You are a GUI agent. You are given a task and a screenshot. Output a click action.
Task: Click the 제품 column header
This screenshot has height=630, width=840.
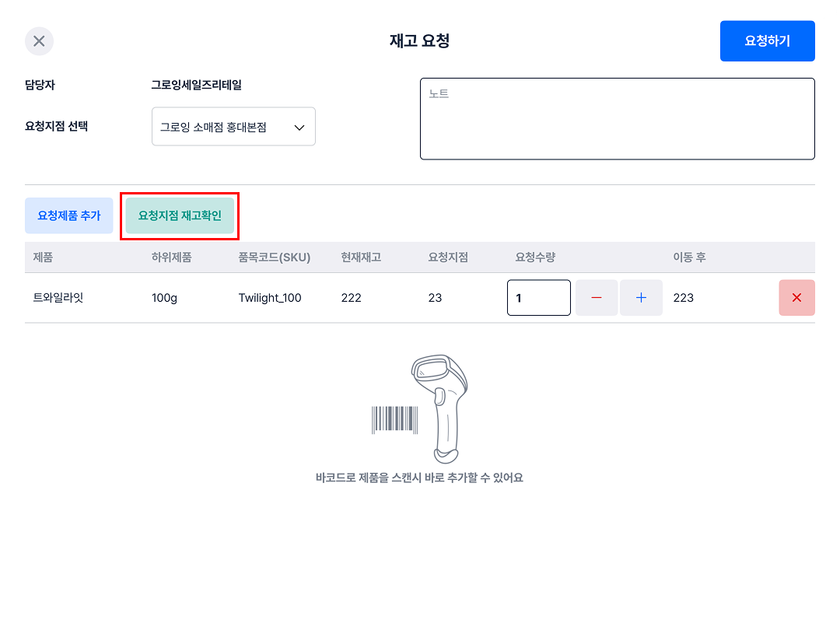(44, 257)
